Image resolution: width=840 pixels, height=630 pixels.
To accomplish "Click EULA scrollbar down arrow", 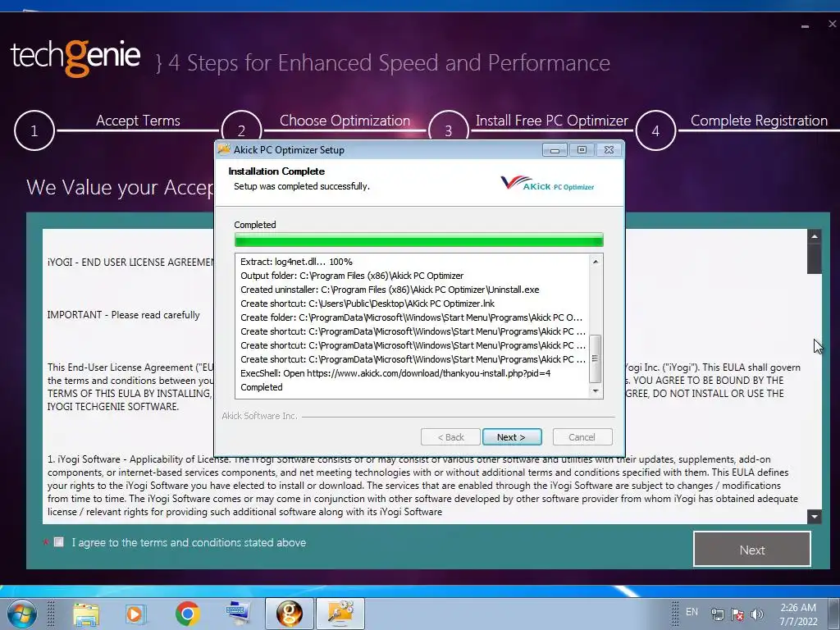I will coord(815,517).
